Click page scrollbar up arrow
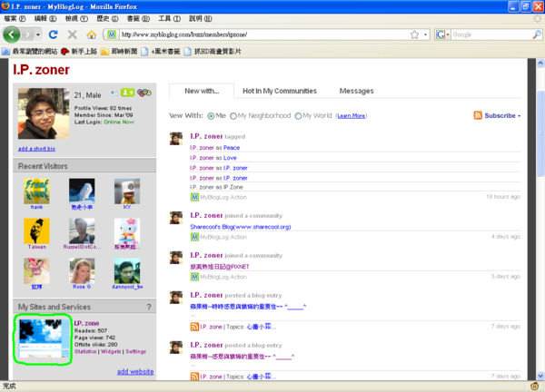 pyautogui.click(x=540, y=64)
